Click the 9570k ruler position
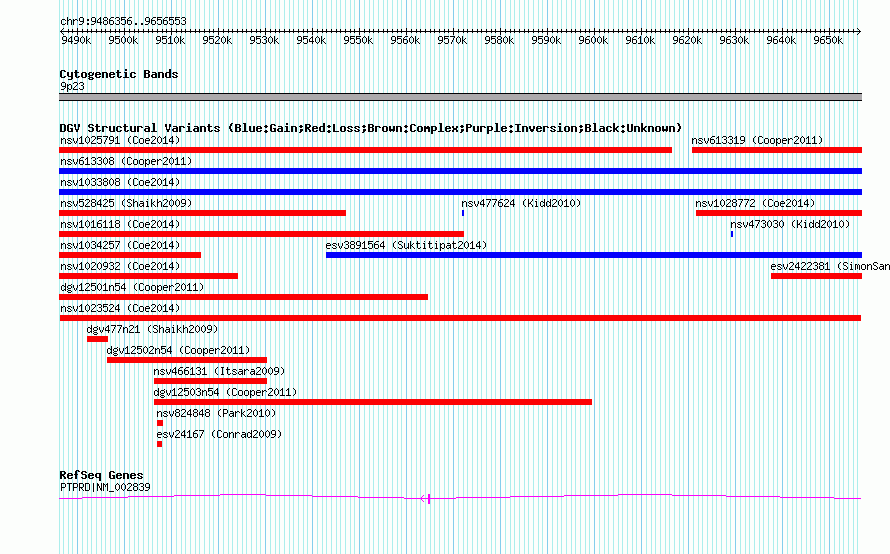The width and height of the screenshot is (890, 554). coord(452,40)
